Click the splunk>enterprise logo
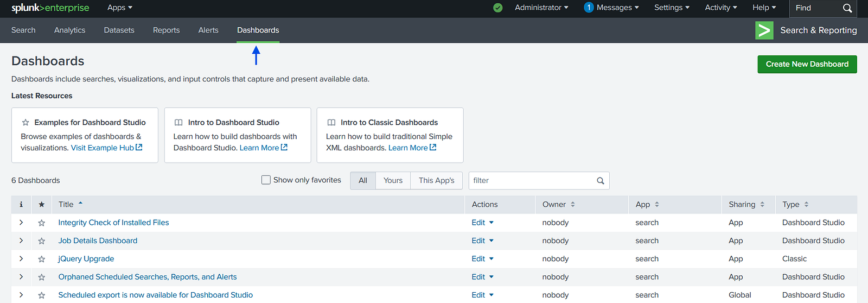 (x=50, y=8)
